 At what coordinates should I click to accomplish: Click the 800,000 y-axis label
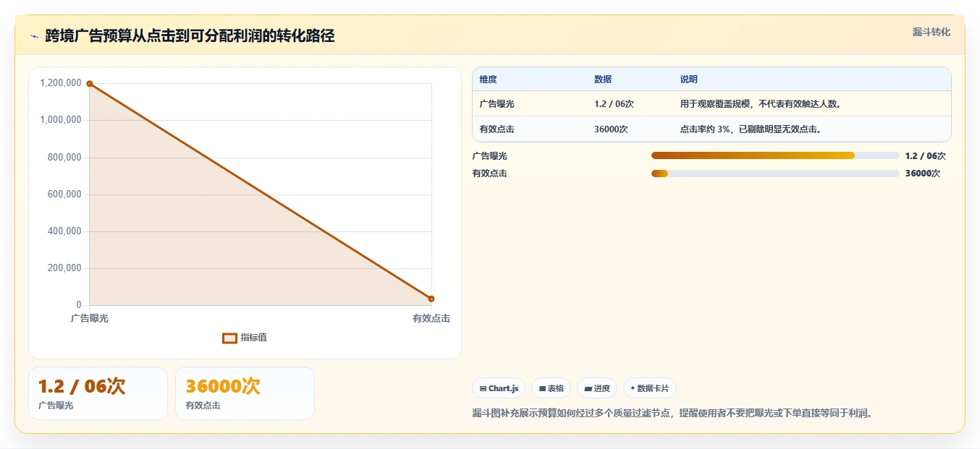pos(64,158)
